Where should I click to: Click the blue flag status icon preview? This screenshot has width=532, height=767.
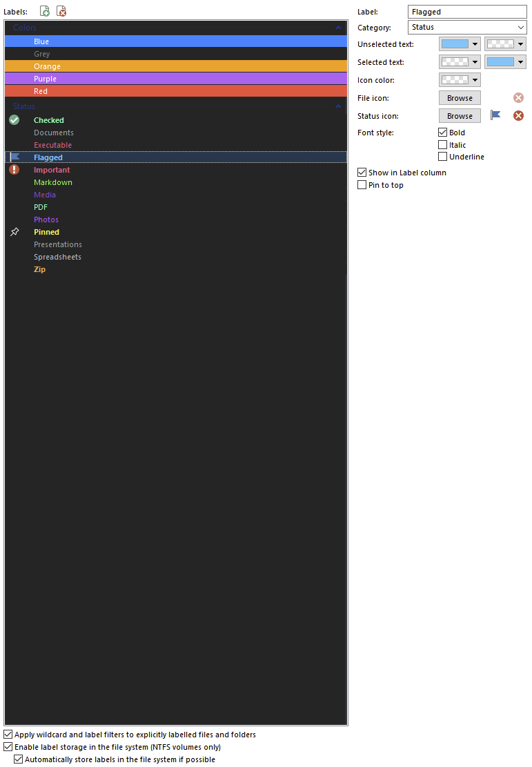point(495,115)
